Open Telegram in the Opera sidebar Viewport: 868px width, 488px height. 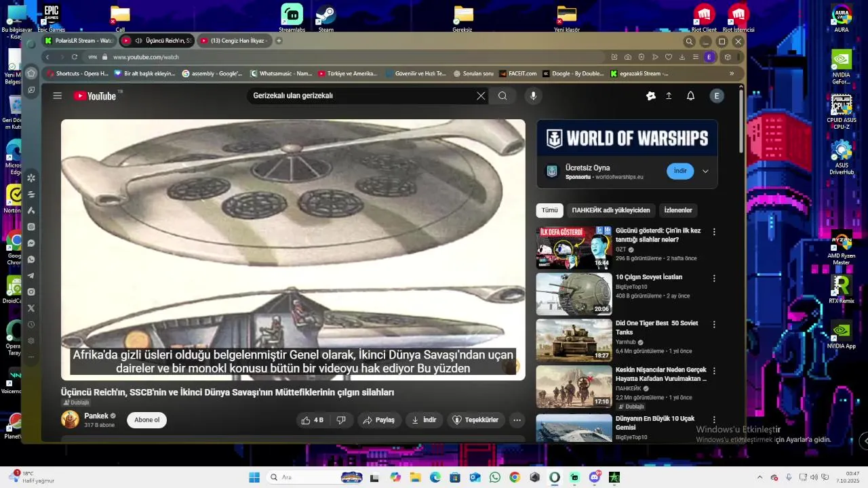click(31, 276)
